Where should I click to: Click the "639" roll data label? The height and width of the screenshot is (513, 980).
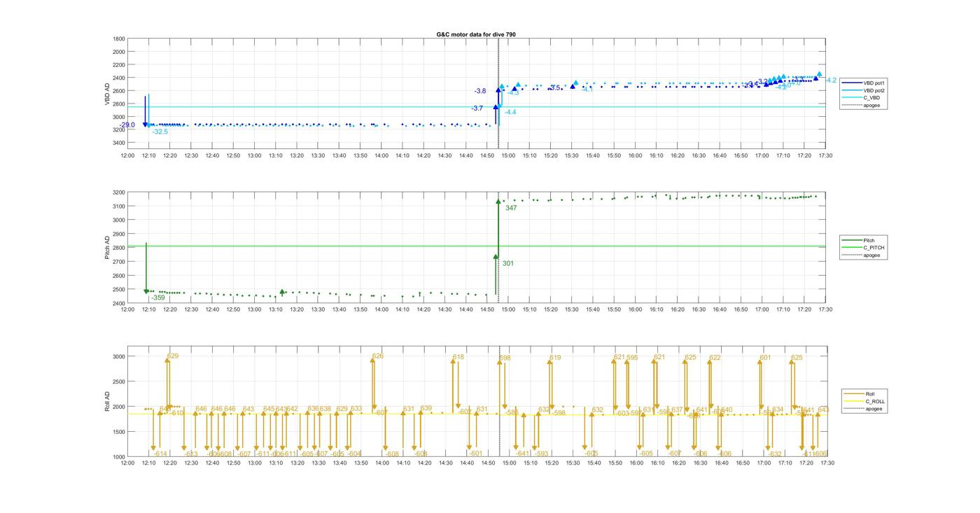[x=426, y=408]
